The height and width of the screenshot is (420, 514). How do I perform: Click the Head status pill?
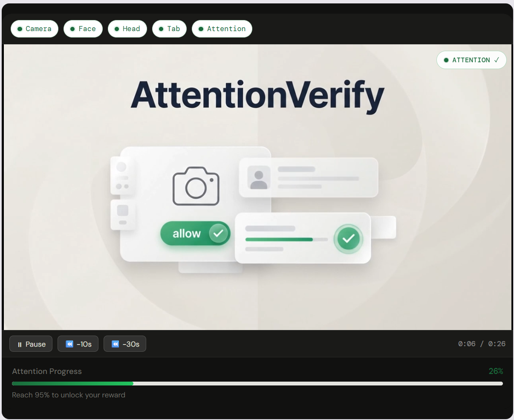[x=127, y=29]
